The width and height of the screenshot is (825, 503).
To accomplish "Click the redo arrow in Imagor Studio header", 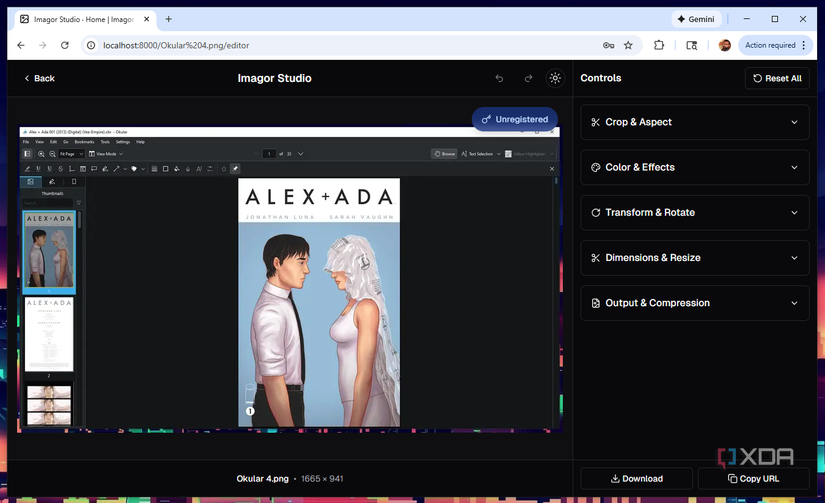I will click(x=528, y=78).
